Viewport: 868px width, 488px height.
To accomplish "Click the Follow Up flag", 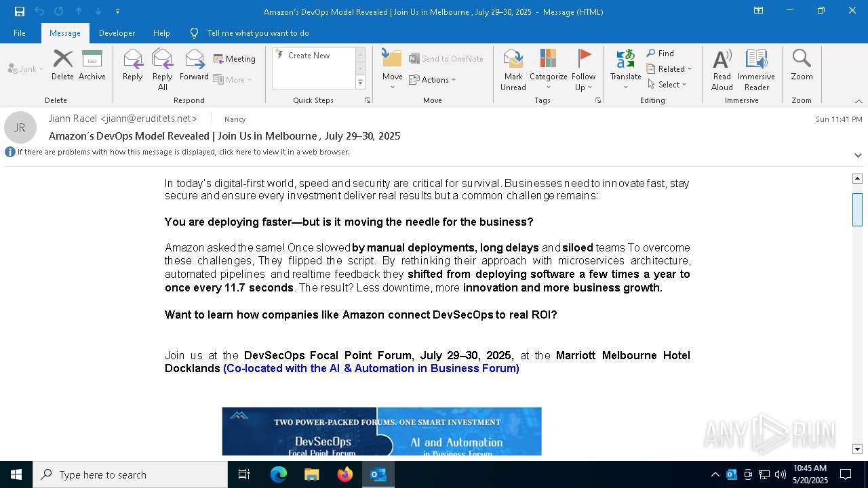I will [583, 69].
